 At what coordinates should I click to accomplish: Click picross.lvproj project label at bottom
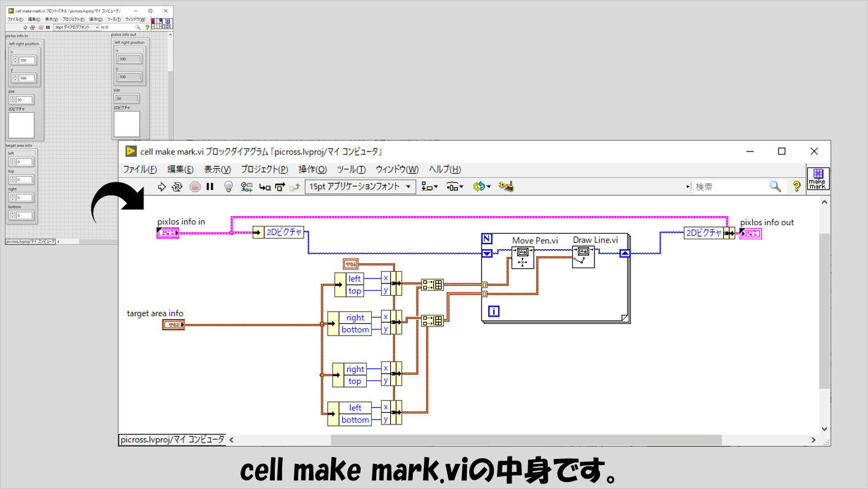click(172, 439)
